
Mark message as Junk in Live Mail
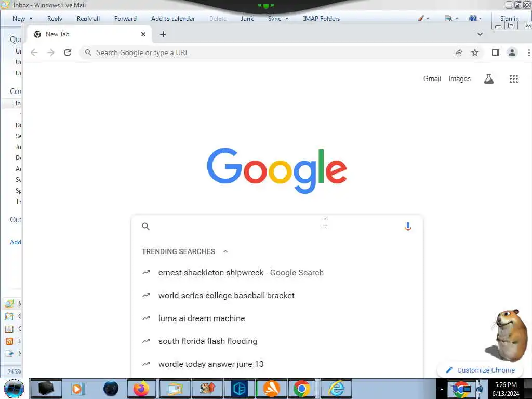(247, 19)
